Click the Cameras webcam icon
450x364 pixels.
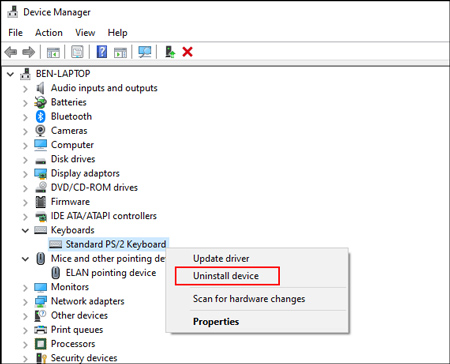click(x=40, y=131)
